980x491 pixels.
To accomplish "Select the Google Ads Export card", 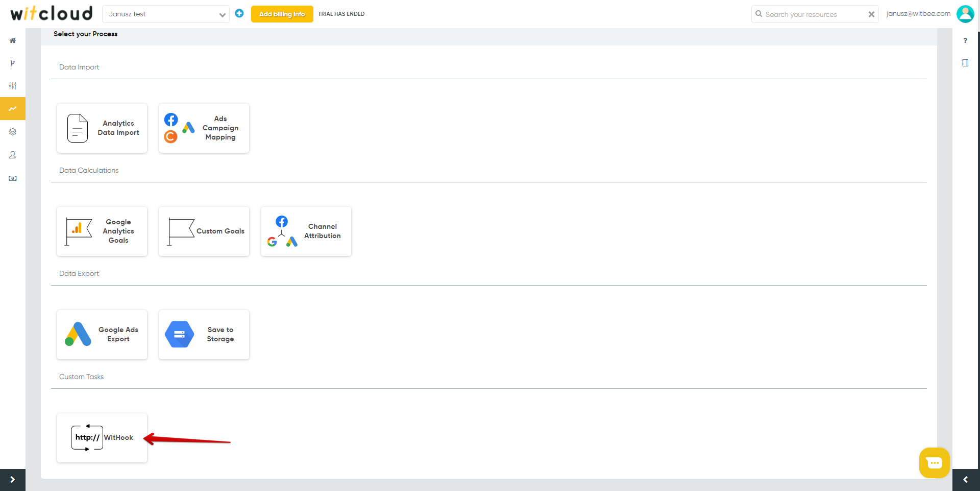I will click(102, 335).
